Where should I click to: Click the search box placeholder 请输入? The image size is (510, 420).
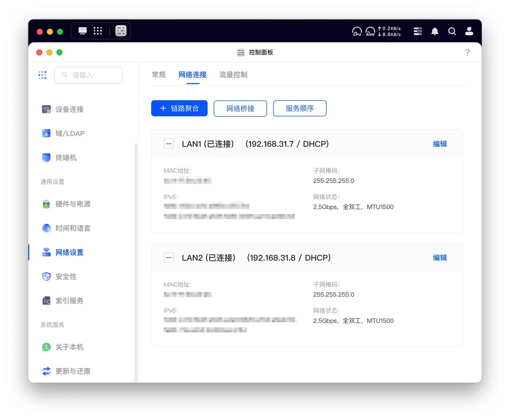tap(89, 75)
